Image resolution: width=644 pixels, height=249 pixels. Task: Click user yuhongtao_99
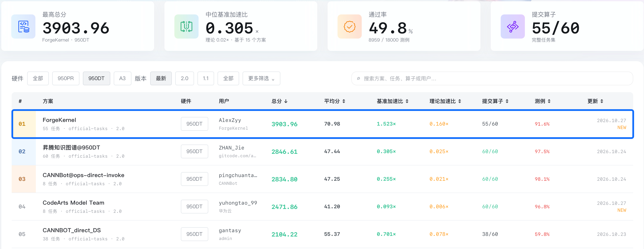click(238, 203)
